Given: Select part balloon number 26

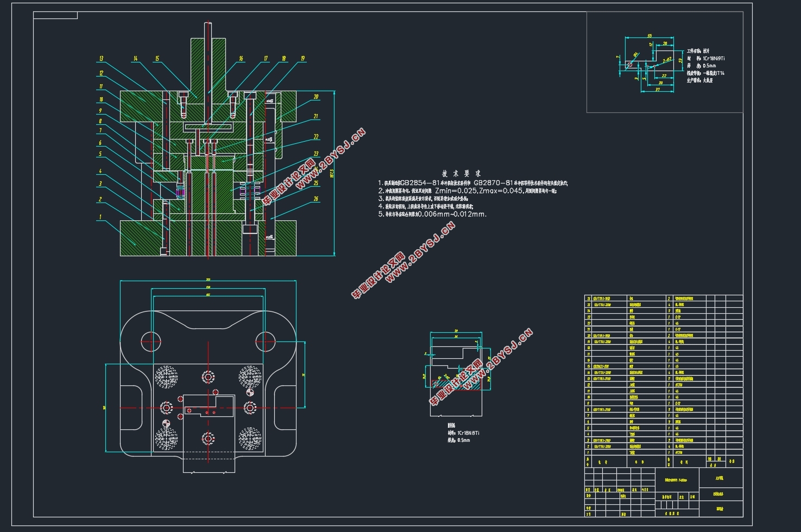Looking at the screenshot, I should pyautogui.click(x=316, y=199).
